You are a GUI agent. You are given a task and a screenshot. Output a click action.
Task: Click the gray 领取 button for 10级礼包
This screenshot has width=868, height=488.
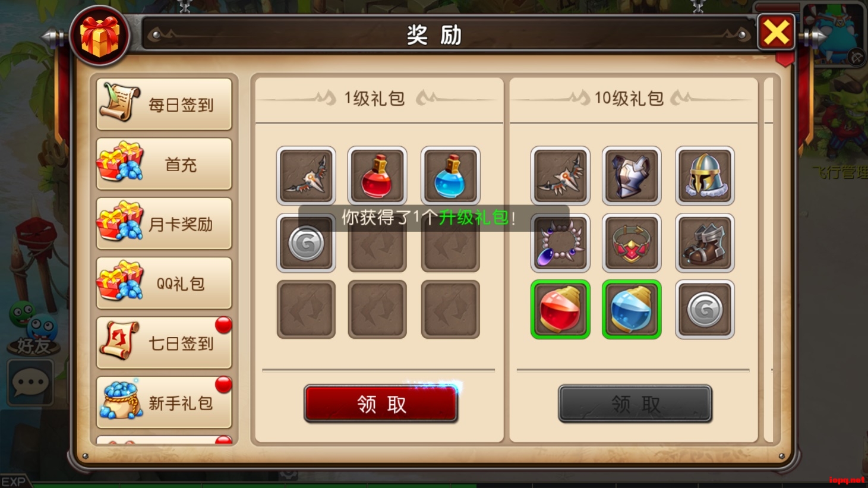(635, 404)
